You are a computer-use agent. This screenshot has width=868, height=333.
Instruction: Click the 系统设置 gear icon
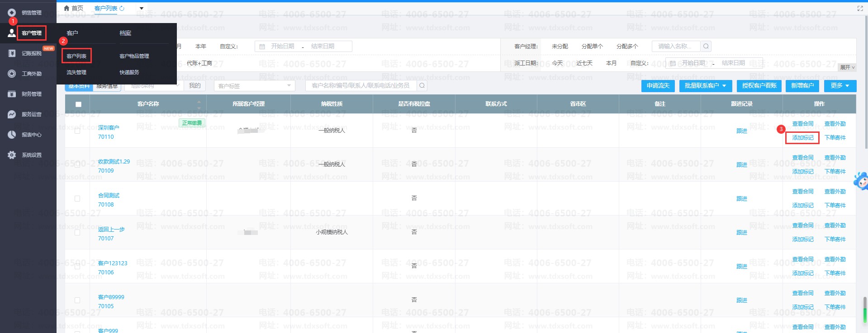pyautogui.click(x=12, y=155)
